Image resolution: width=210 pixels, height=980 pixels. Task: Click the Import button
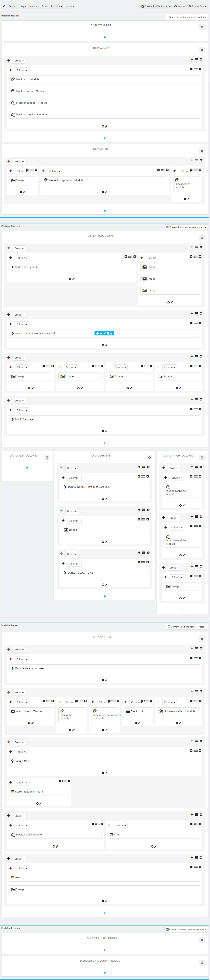[x=180, y=6]
